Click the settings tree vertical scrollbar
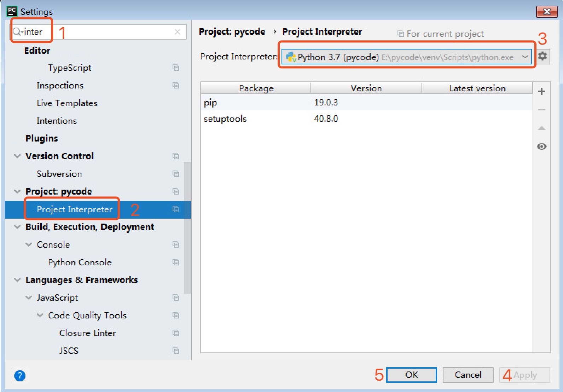563x392 pixels. pos(187,227)
